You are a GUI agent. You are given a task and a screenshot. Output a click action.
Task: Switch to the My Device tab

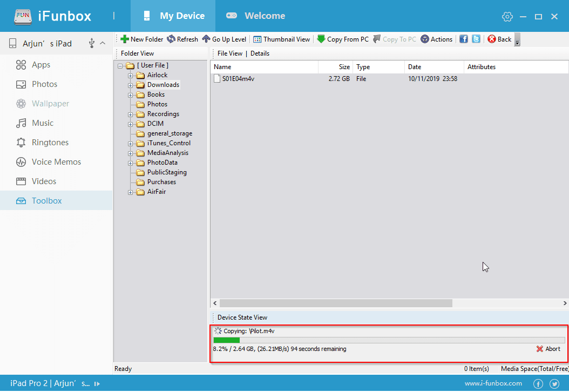(173, 16)
